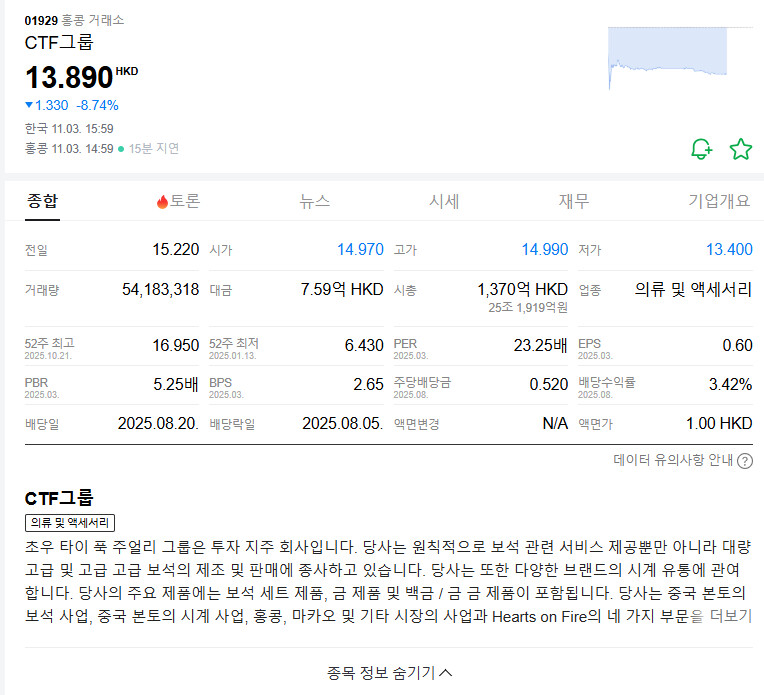Click the previous close value 15.220
This screenshot has width=764, height=695.
175,250
